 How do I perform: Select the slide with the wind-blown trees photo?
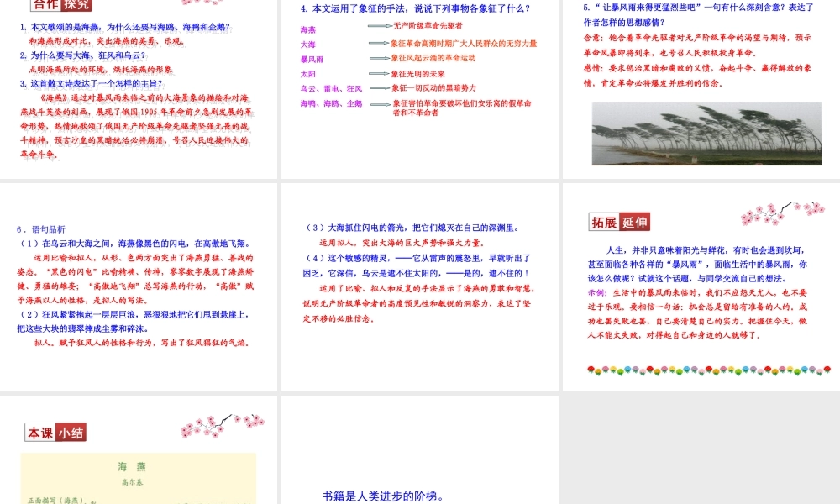tap(701, 88)
